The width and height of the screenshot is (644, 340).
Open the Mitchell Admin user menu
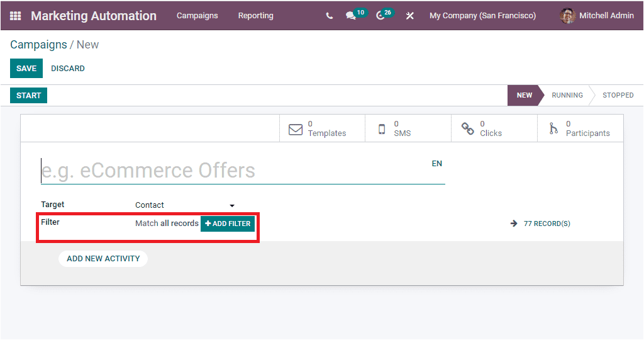click(597, 16)
